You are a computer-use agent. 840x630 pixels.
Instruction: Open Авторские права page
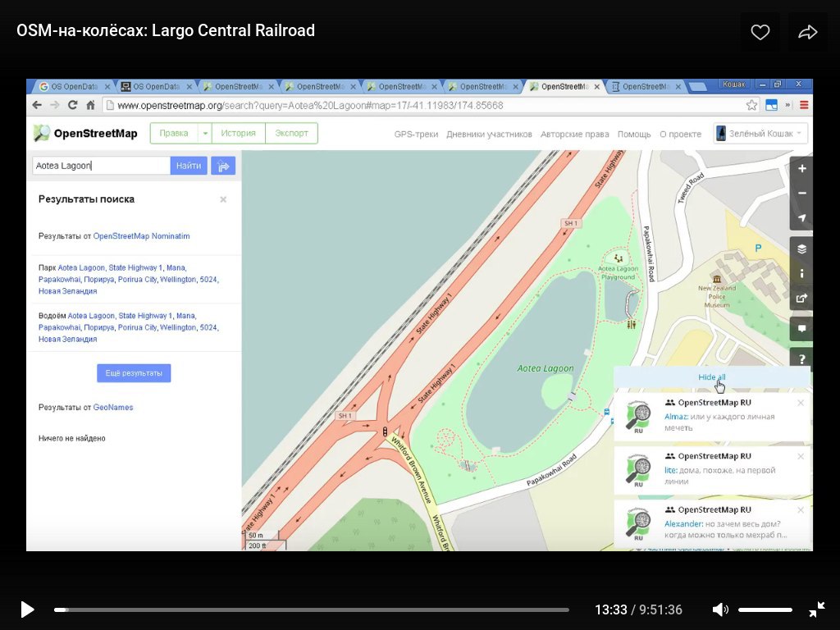pos(575,134)
